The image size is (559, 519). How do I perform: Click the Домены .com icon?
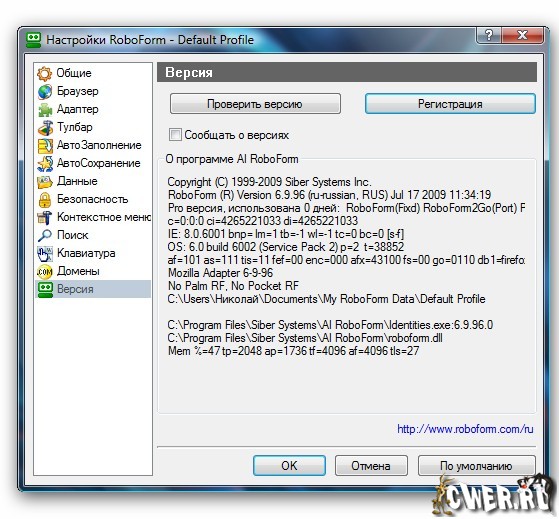45,272
